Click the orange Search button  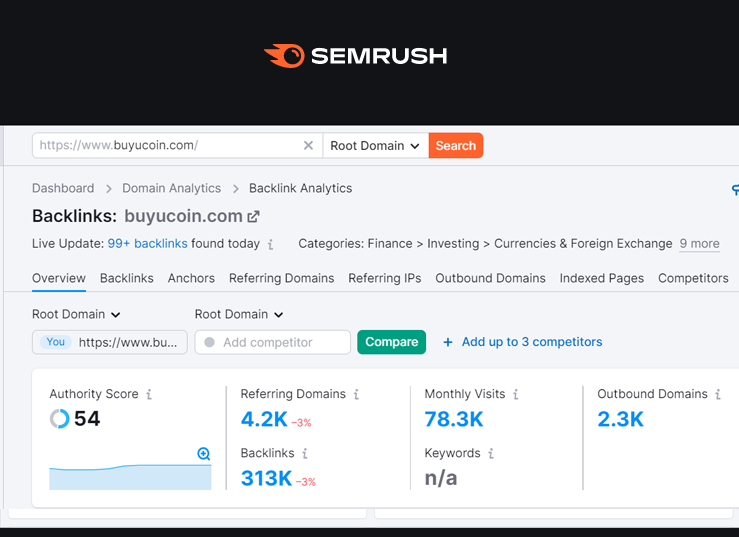pos(456,145)
